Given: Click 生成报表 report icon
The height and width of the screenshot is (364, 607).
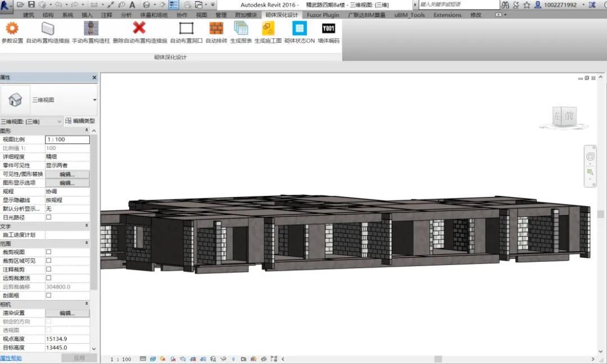Looking at the screenshot, I should 241,32.
